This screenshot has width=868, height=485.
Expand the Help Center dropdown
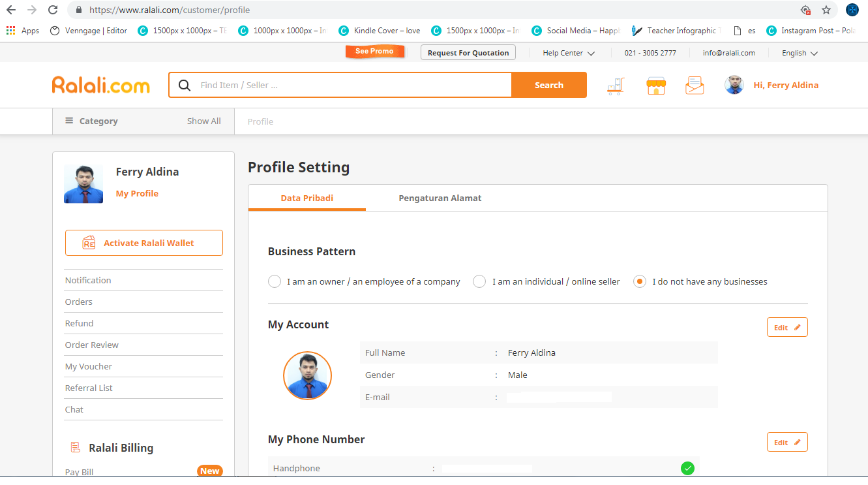(569, 53)
